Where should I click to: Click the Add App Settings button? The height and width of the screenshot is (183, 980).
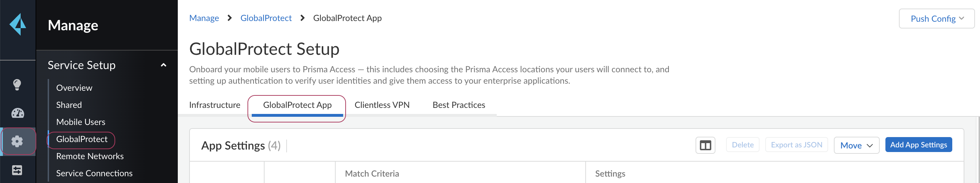click(x=918, y=145)
